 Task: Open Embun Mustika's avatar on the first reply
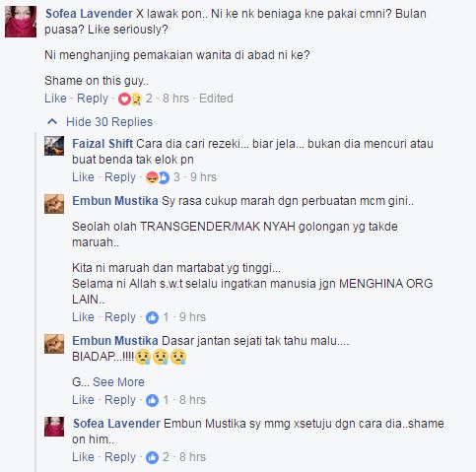[54, 204]
